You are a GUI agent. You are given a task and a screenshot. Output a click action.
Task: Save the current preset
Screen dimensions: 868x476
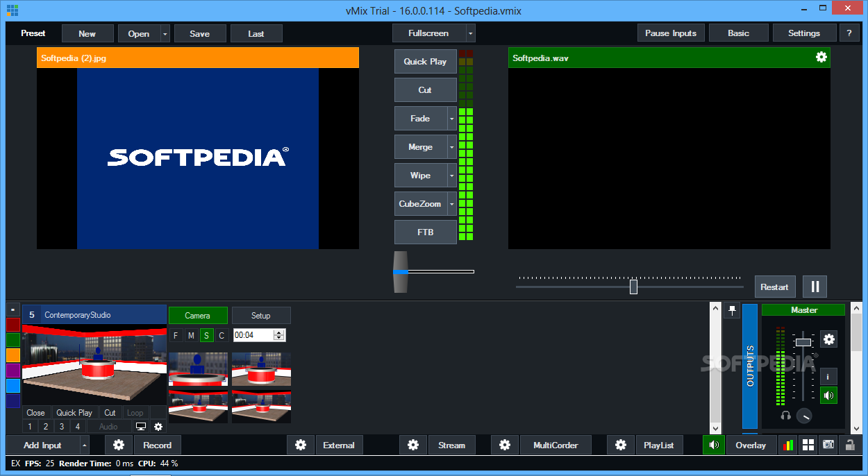200,33
